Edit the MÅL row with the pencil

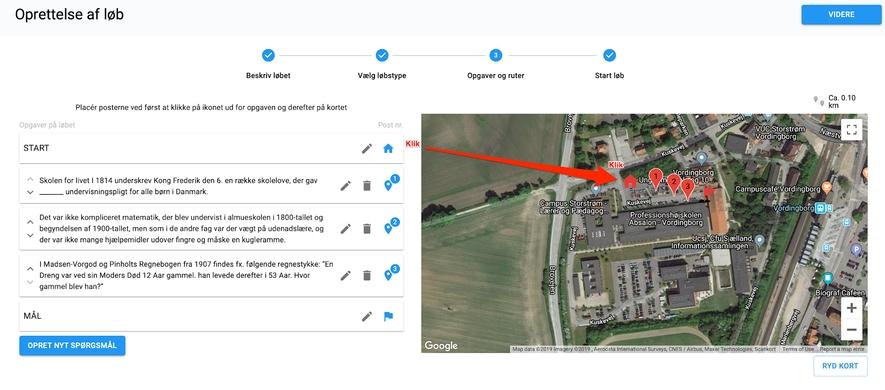coord(367,317)
